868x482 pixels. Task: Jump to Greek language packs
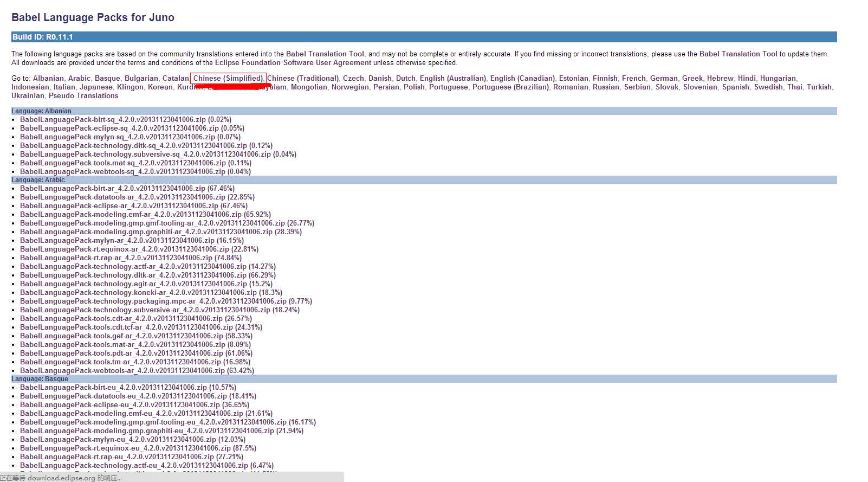(692, 78)
